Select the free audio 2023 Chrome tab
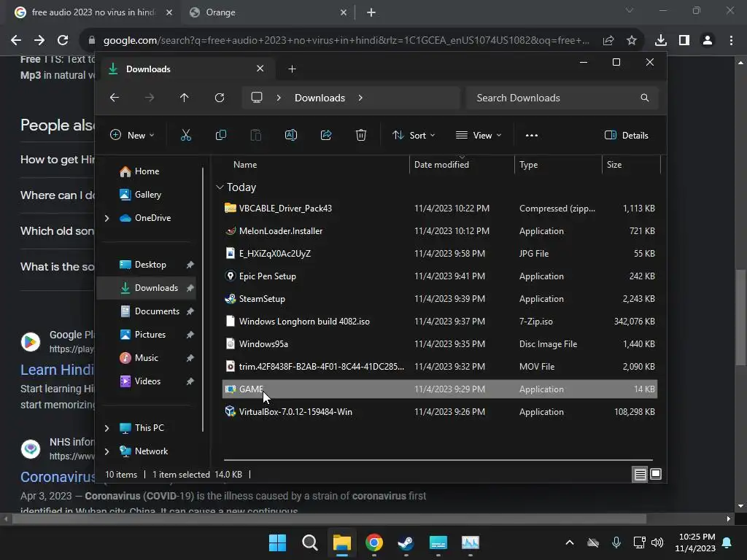 pos(93,12)
